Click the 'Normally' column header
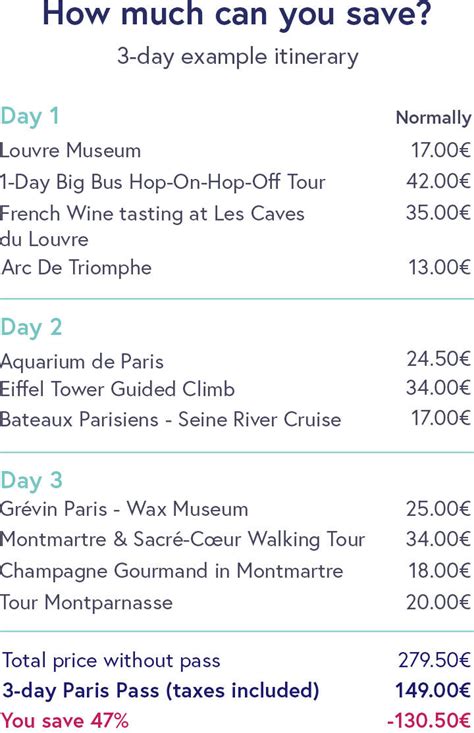The height and width of the screenshot is (733, 474). click(x=433, y=118)
